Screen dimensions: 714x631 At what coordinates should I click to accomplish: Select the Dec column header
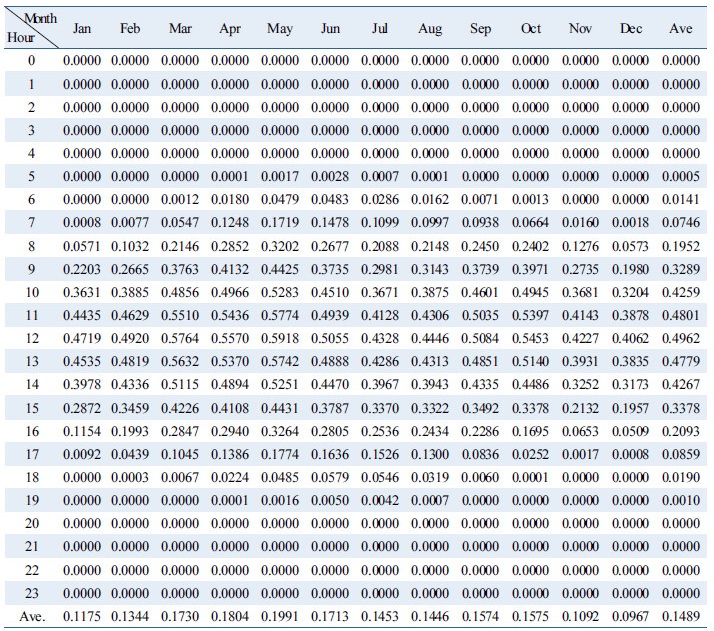tap(631, 28)
